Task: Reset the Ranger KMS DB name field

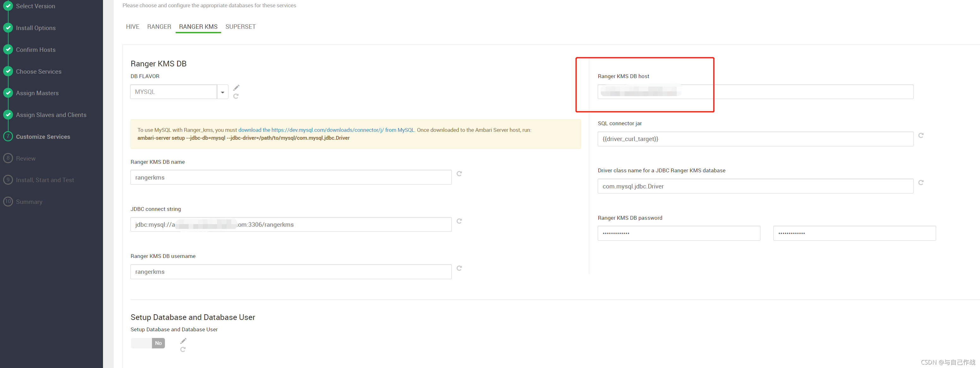Action: coord(459,174)
